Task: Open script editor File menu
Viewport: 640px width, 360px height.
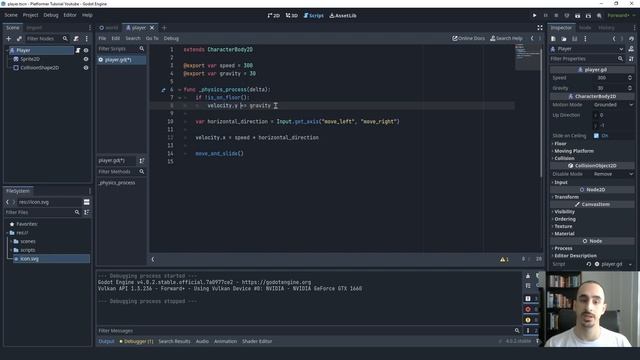Action: (102, 38)
